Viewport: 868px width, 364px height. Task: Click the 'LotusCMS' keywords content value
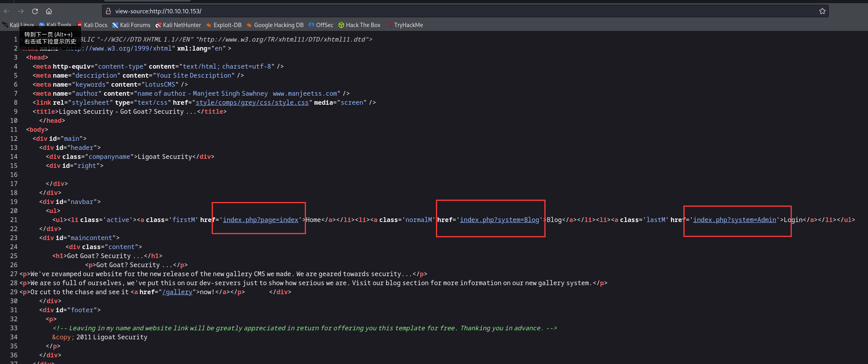(160, 85)
